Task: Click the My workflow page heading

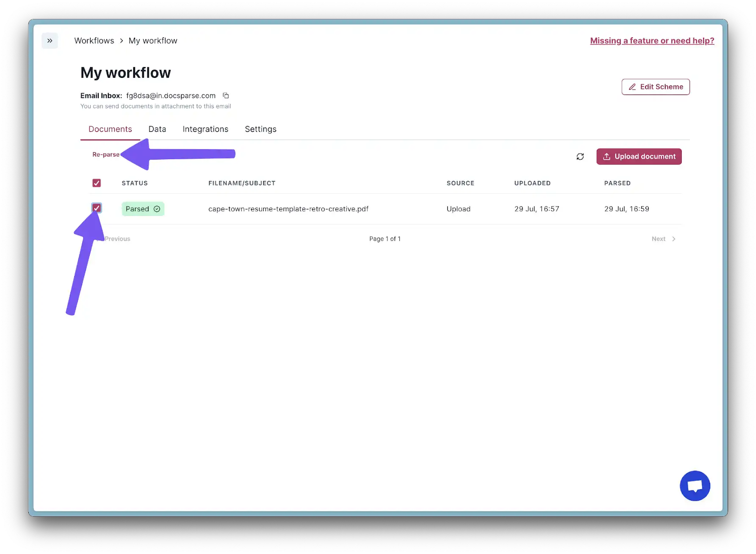Action: [x=126, y=73]
